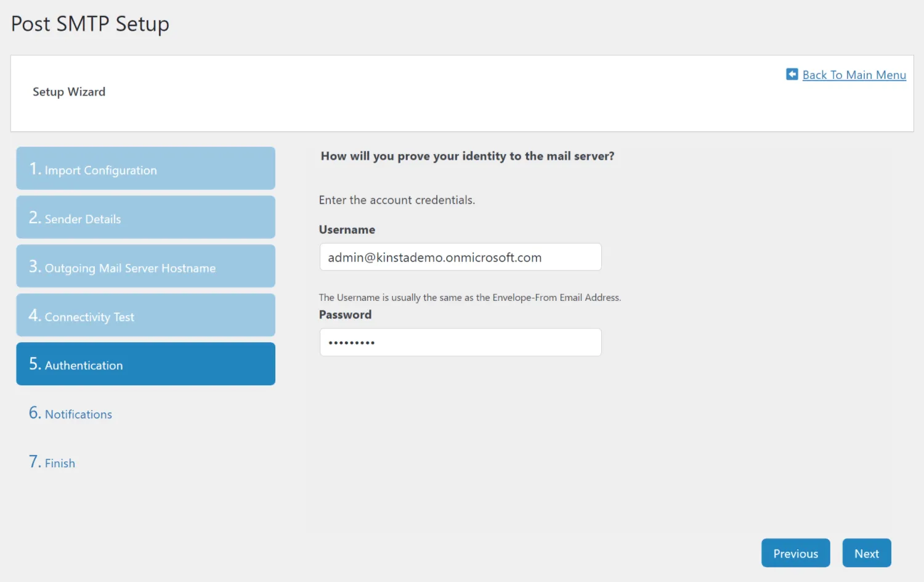
Task: Focus the Password input field
Action: tap(460, 342)
